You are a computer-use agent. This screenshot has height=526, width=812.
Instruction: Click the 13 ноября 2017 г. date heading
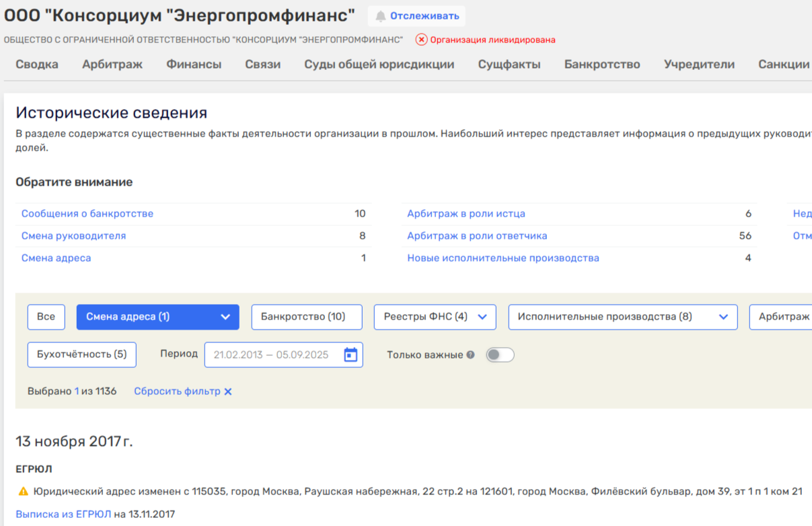pos(74,441)
